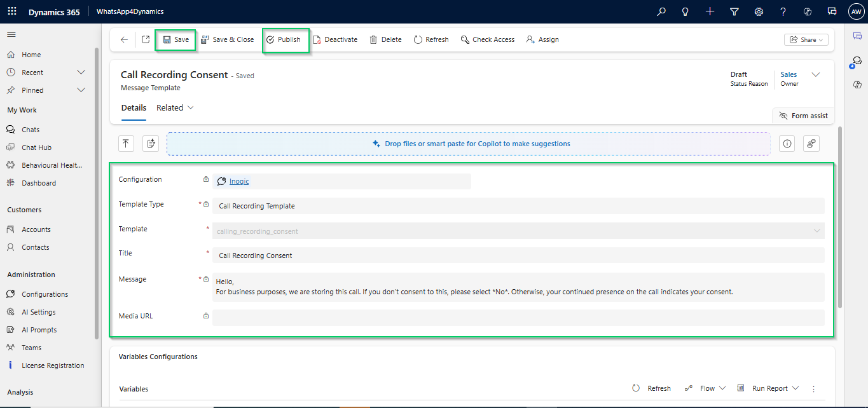The height and width of the screenshot is (408, 868).
Task: Click the search magnifier in top bar
Action: point(661,11)
